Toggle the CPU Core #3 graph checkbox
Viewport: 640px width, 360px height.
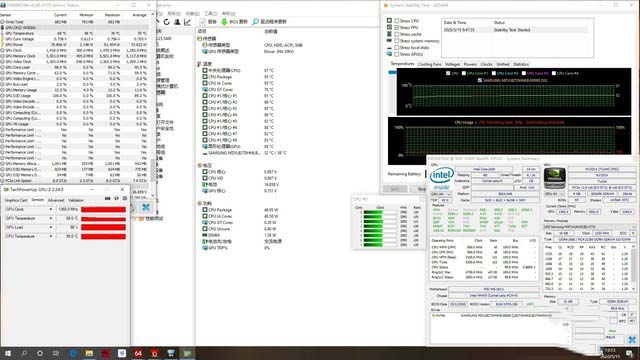tap(524, 73)
